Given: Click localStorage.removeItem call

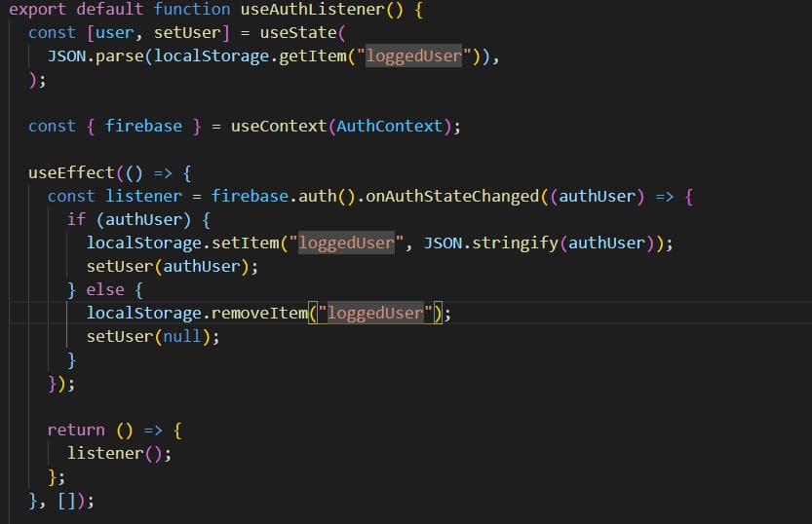Looking at the screenshot, I should pyautogui.click(x=197, y=313).
